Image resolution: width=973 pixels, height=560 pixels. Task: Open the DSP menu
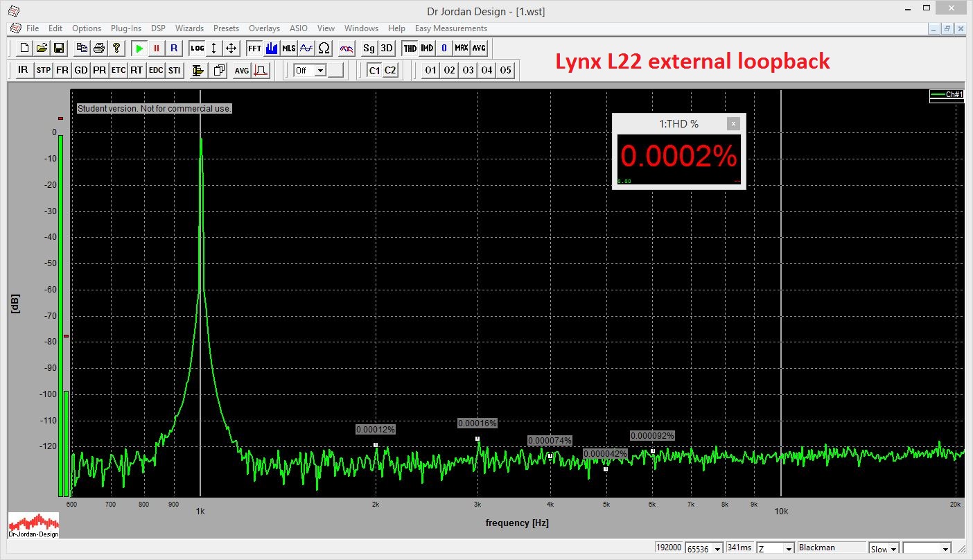click(x=158, y=28)
